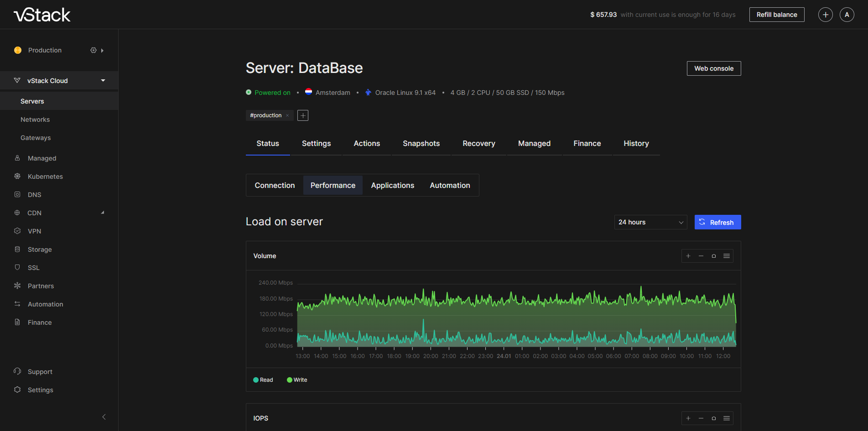
Task: Toggle the Write series in legend
Action: [x=297, y=380]
